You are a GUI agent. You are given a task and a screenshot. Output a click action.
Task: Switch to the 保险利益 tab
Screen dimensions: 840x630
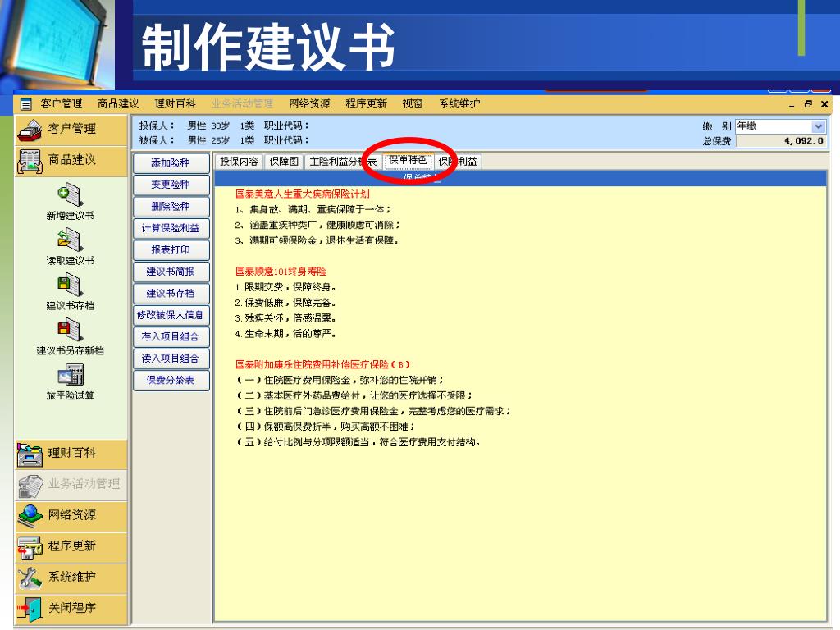(x=458, y=162)
